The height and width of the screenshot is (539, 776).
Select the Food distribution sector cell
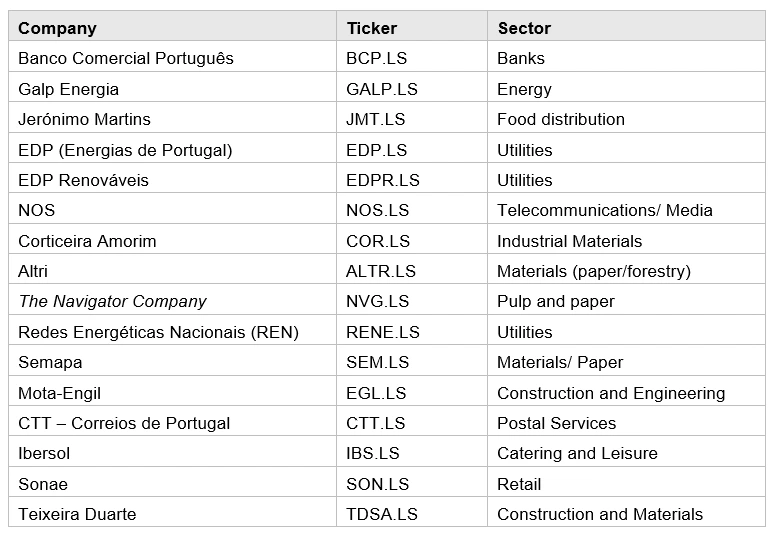pyautogui.click(x=626, y=117)
